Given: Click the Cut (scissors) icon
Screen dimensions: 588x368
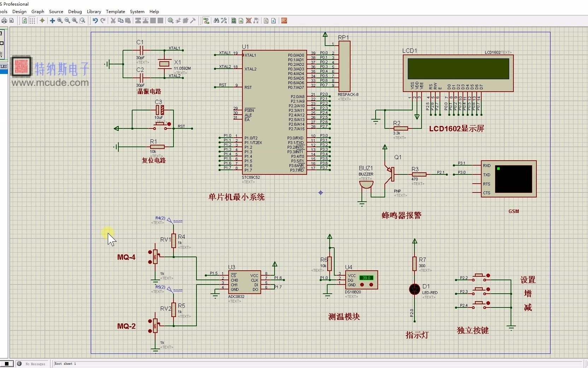Looking at the screenshot, I should (113, 21).
